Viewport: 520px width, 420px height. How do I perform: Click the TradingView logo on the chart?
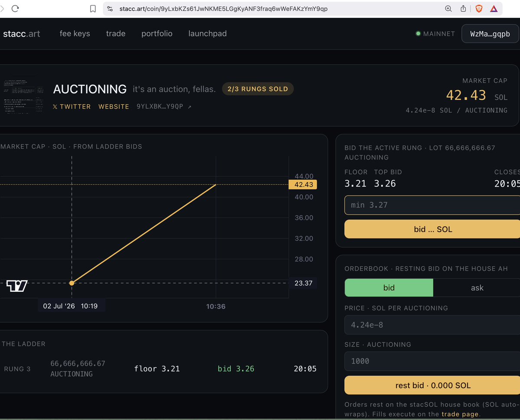pyautogui.click(x=17, y=286)
